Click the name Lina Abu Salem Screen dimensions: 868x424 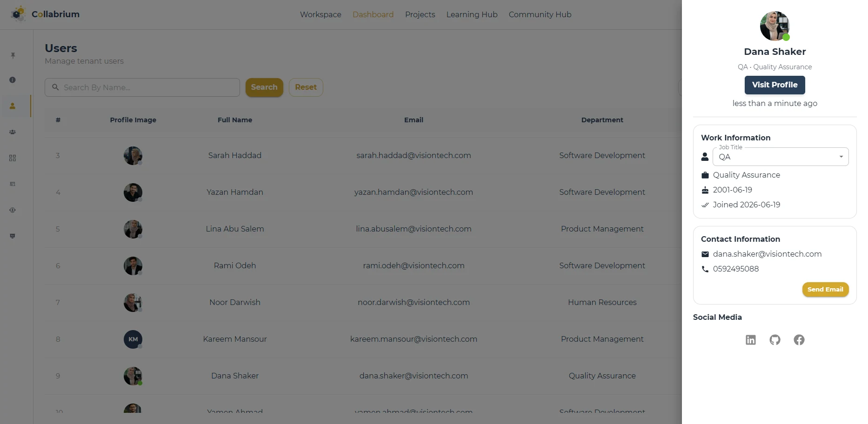[x=235, y=229]
